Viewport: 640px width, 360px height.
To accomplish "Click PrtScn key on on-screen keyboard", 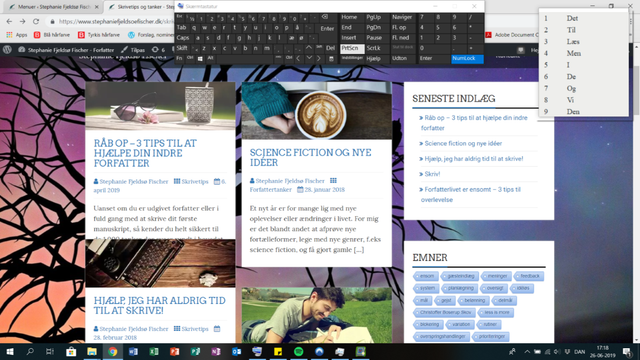I will pyautogui.click(x=352, y=48).
